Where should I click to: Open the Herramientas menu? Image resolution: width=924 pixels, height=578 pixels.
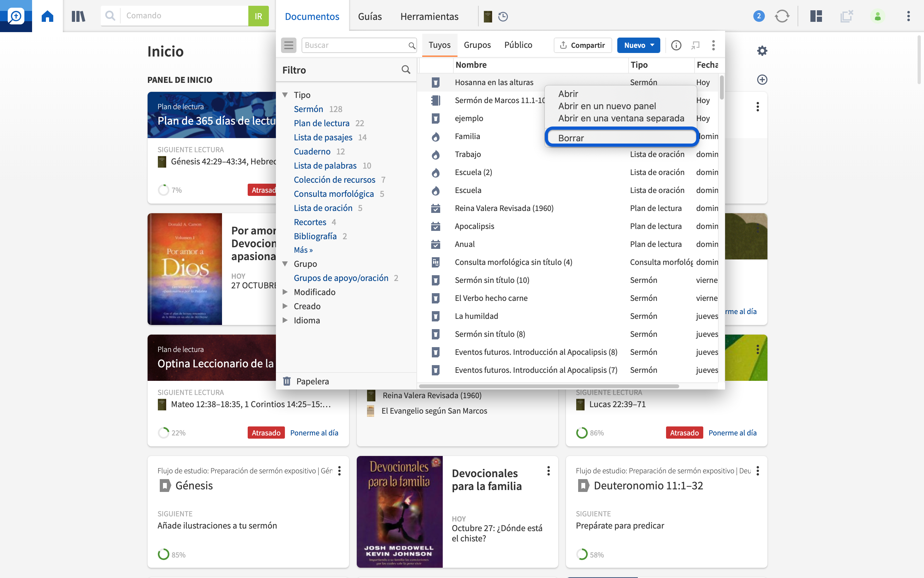[x=429, y=16]
